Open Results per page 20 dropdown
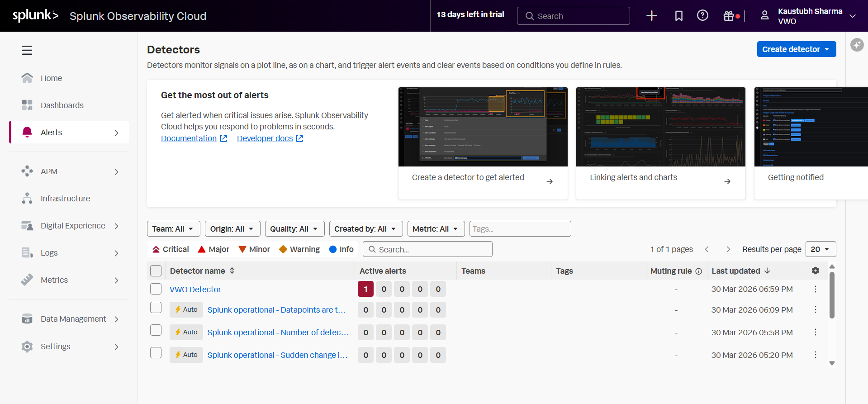Image resolution: width=868 pixels, height=404 pixels. point(821,249)
